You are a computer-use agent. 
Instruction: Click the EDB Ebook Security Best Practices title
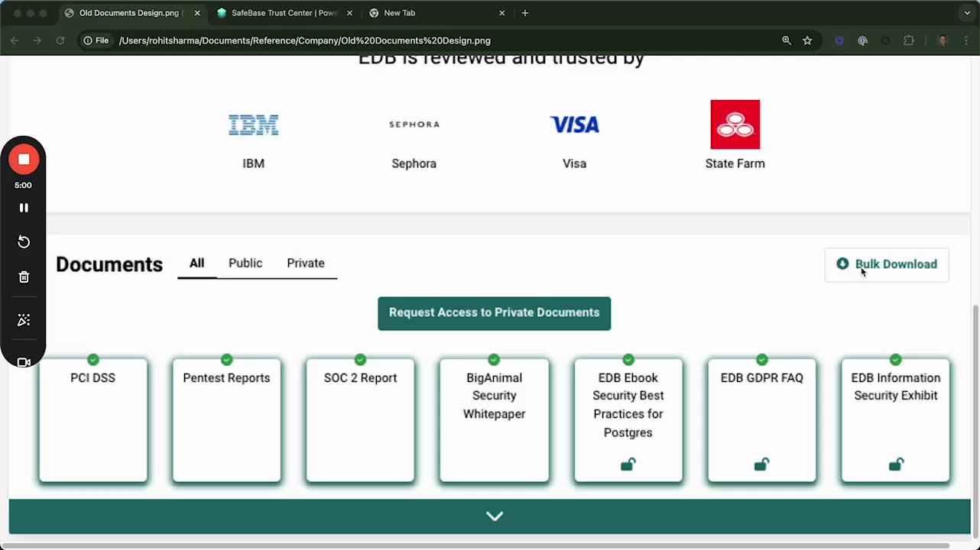pyautogui.click(x=628, y=405)
